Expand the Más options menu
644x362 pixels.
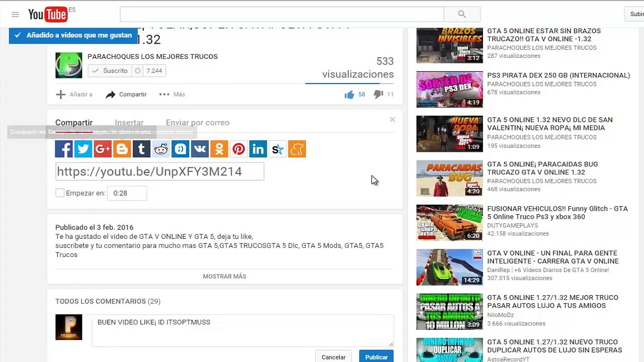coord(172,95)
